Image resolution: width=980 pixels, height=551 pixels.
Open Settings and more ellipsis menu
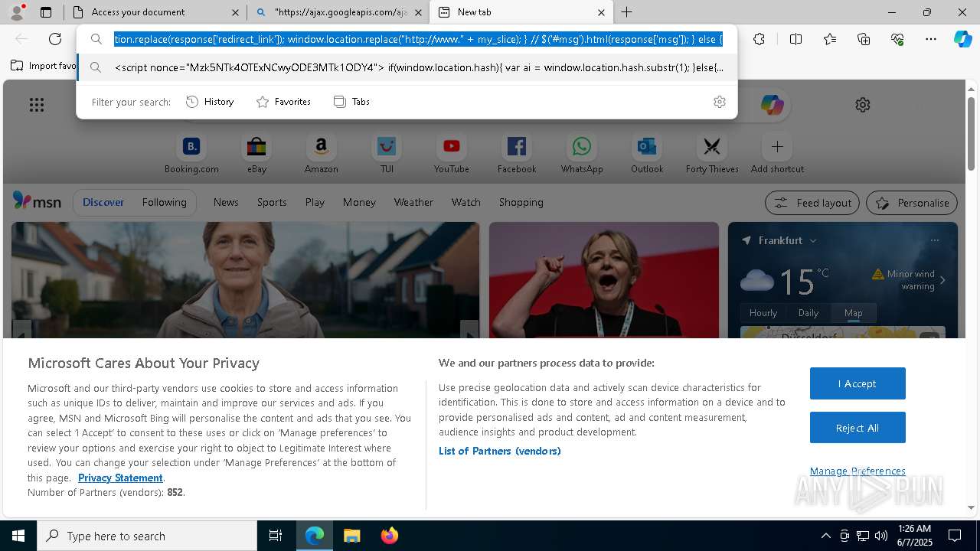(931, 39)
